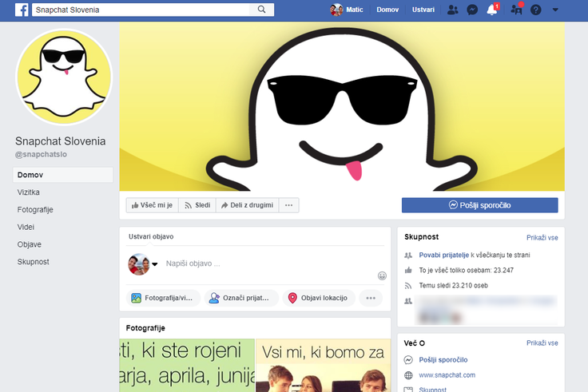
Task: Open Matic profile link
Action: pyautogui.click(x=355, y=10)
